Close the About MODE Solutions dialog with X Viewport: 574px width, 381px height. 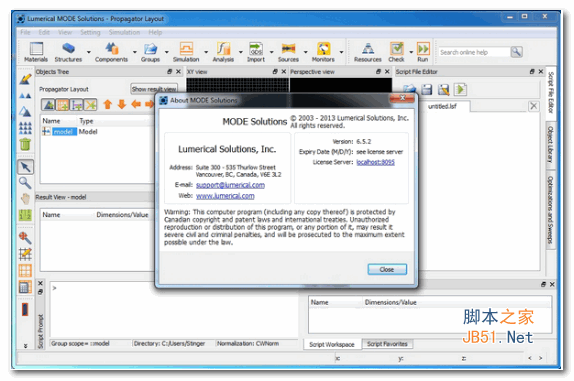(402, 98)
